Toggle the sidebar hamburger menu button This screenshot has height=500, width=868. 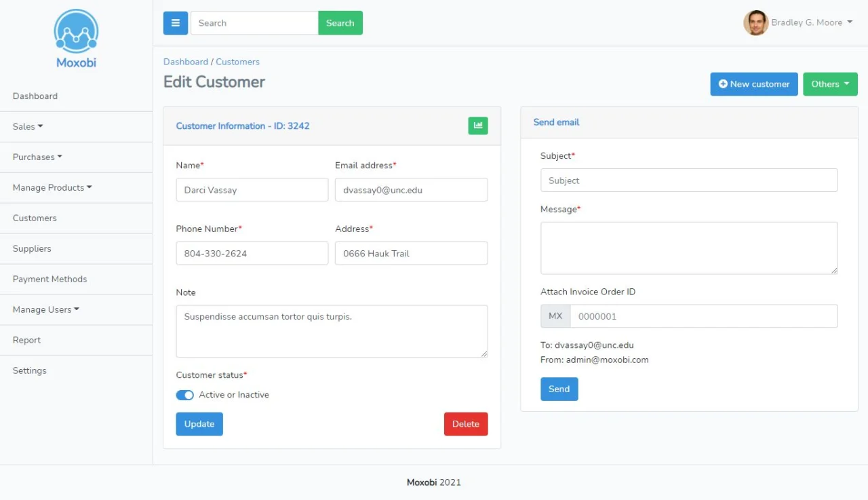click(x=176, y=23)
